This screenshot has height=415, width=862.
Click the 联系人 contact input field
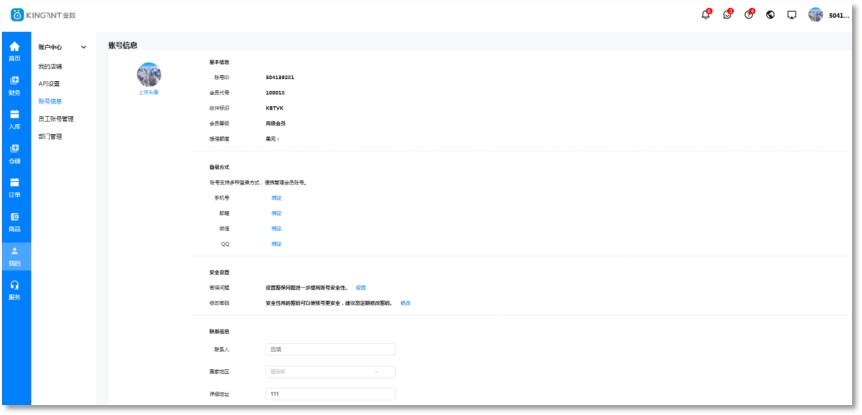point(330,349)
